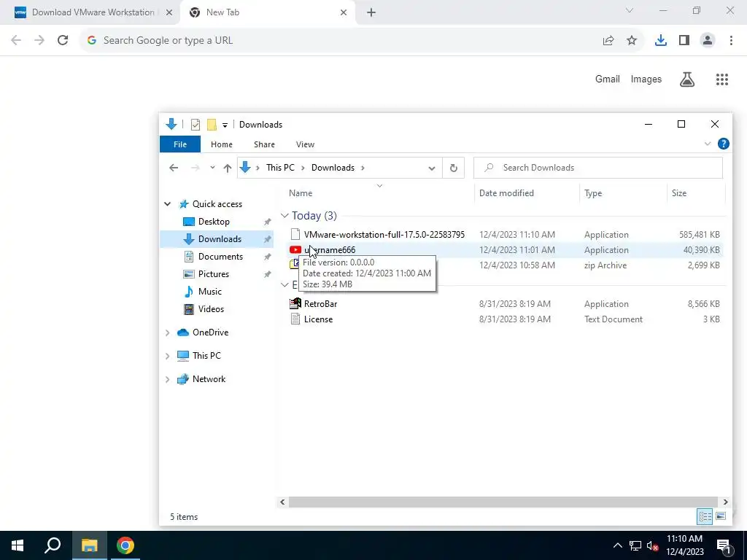Switch to Download VMware Workstation tab
This screenshot has width=747, height=560.
click(x=90, y=13)
